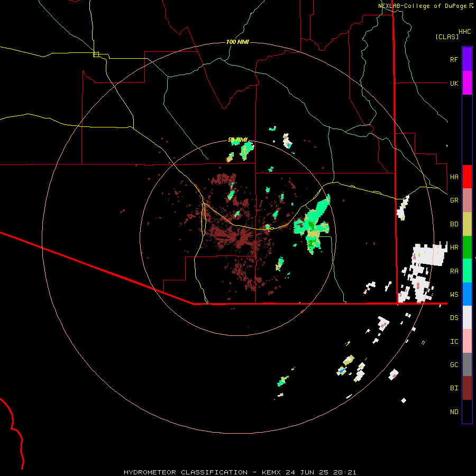Screen dimensions: 476x476
Task: Click the RA legend label
Action: coord(454,271)
